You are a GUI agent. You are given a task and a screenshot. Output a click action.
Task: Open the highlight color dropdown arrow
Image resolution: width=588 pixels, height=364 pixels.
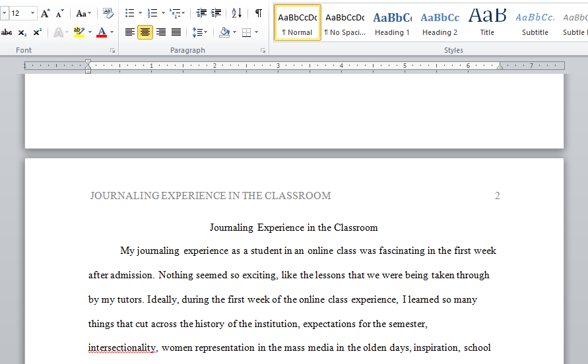[90, 32]
